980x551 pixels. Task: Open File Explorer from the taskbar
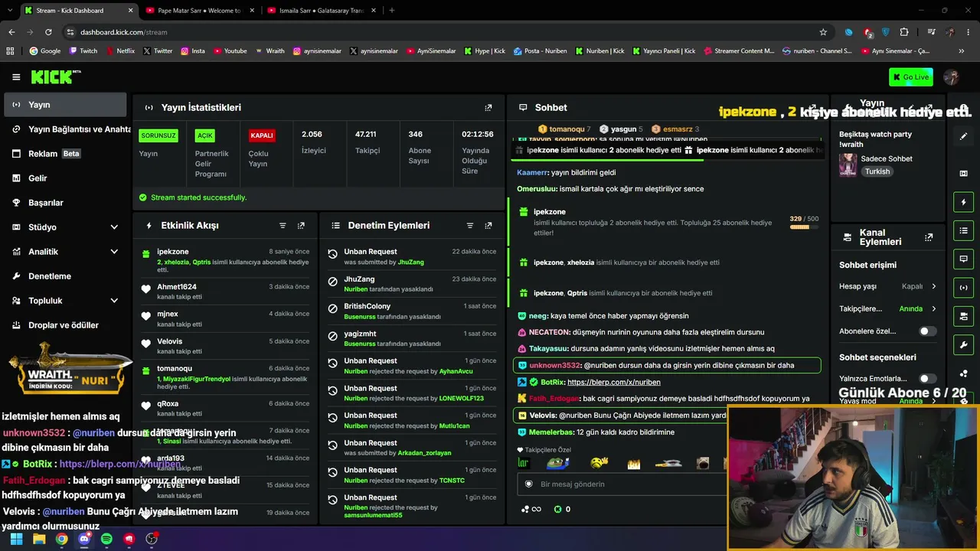coord(39,539)
